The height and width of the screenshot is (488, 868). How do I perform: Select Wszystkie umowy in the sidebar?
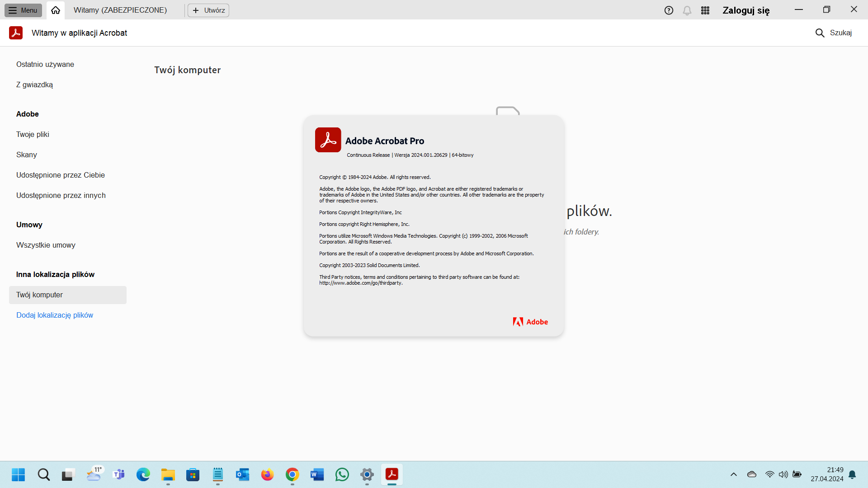click(46, 245)
